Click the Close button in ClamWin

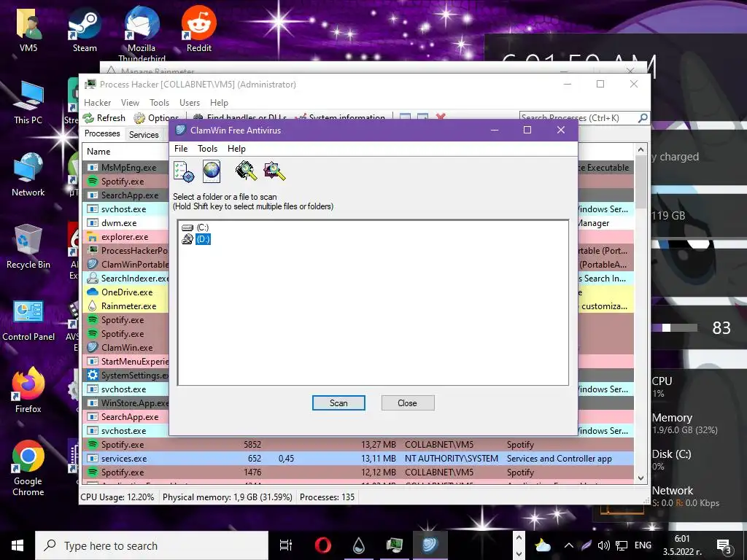coord(407,402)
